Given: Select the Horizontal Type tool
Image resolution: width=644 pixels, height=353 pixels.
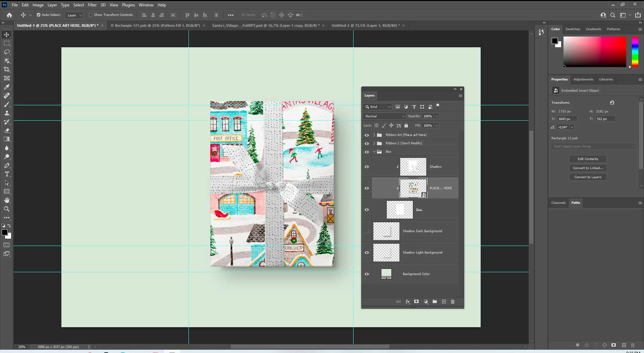Looking at the screenshot, I should (7, 174).
